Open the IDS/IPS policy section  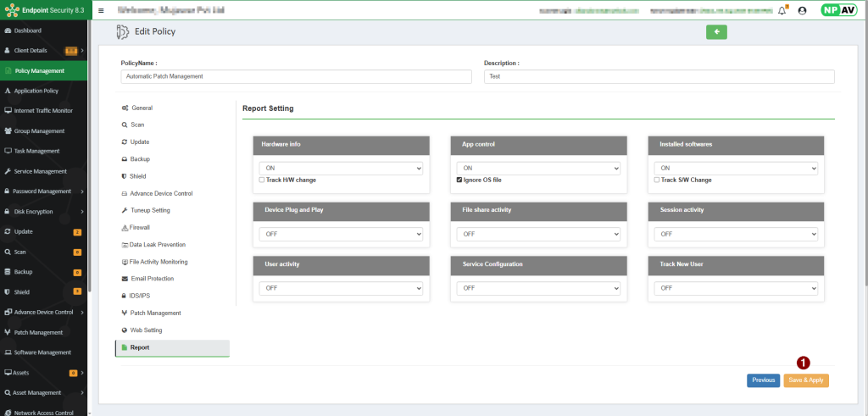click(x=141, y=296)
